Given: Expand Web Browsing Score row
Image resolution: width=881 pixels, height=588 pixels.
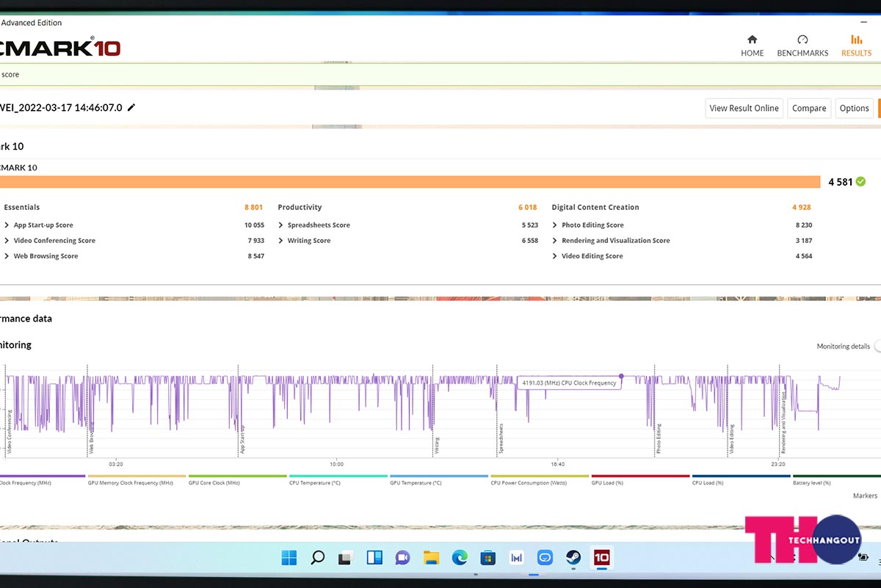Looking at the screenshot, I should point(7,256).
